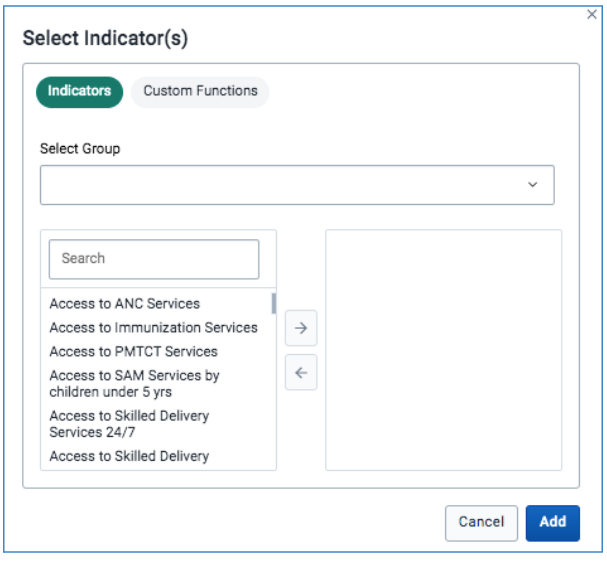
Task: Close the Select Indicator(s) dialog
Action: click(592, 15)
